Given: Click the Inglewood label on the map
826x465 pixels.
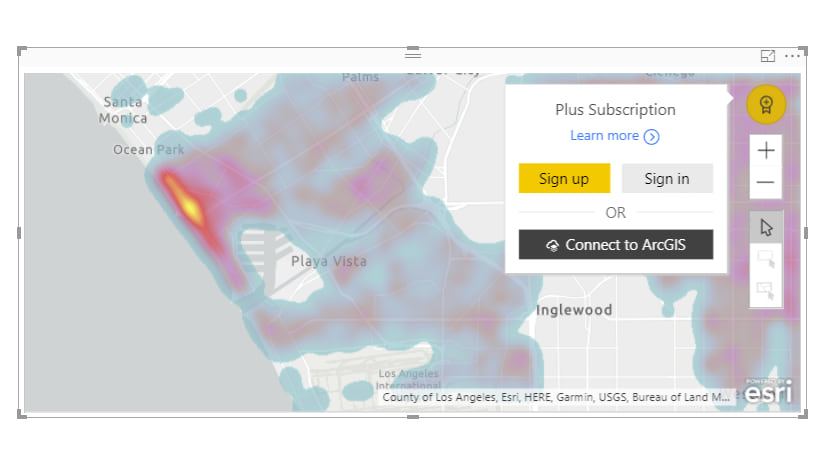Looking at the screenshot, I should [574, 310].
